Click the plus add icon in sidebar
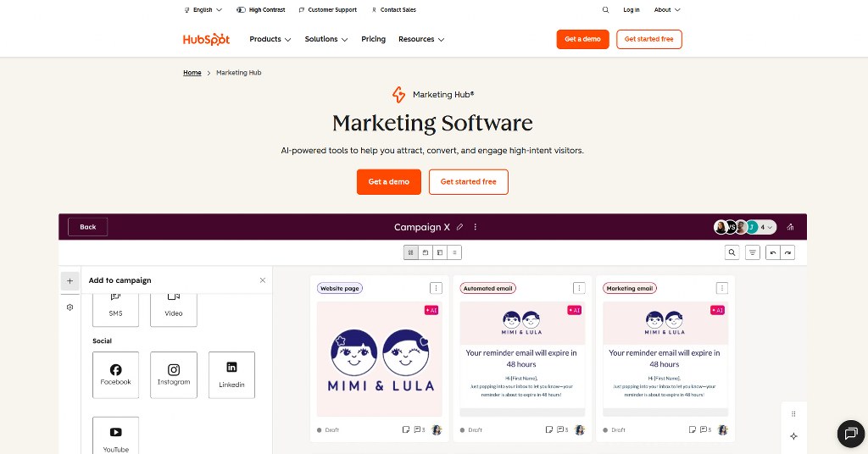 (x=70, y=281)
